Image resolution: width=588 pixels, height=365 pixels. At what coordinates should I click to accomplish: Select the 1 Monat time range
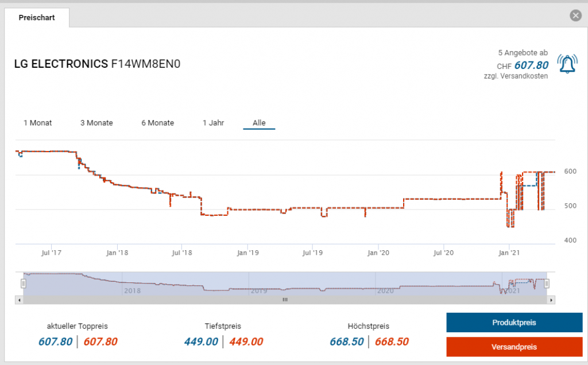(38, 123)
